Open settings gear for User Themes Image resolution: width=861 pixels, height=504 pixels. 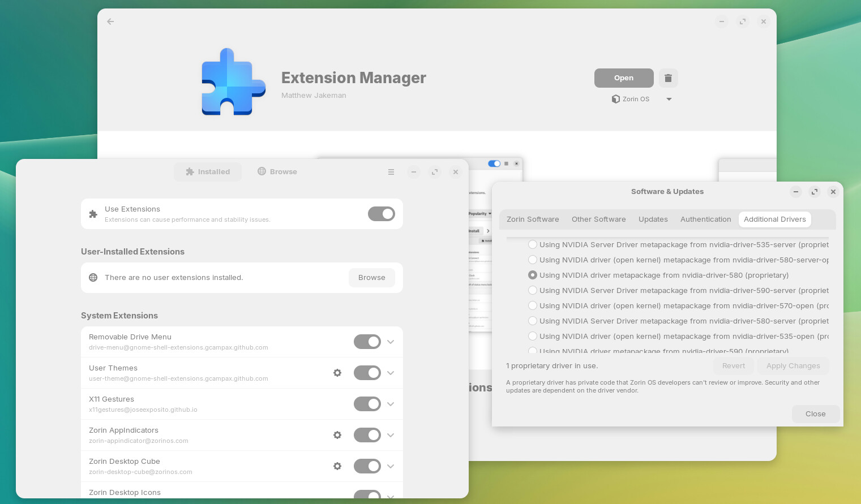point(337,373)
